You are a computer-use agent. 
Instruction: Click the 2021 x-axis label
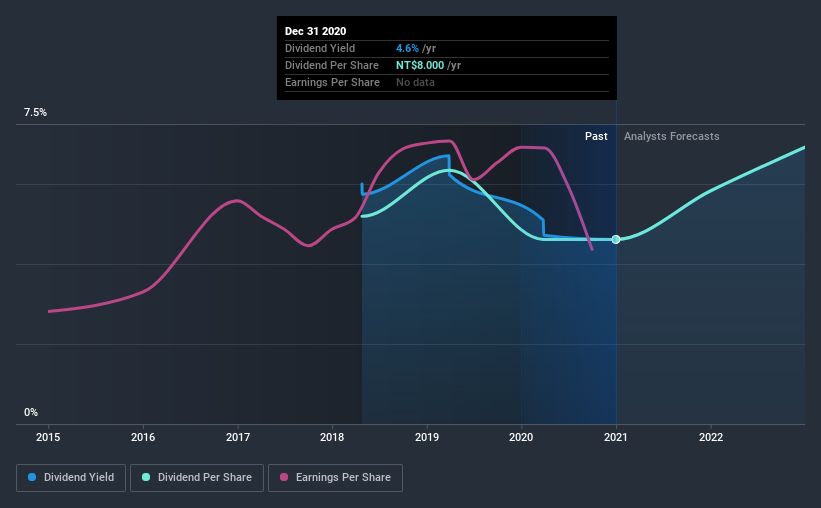[x=616, y=437]
